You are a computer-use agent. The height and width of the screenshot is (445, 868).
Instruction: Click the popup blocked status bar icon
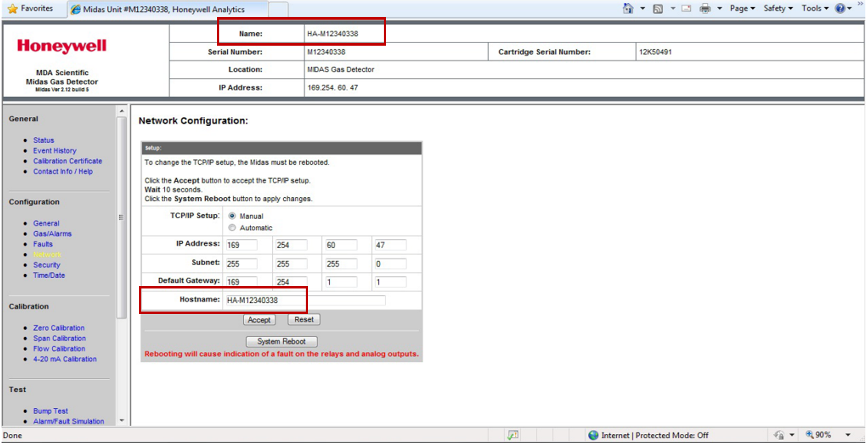[x=513, y=435]
